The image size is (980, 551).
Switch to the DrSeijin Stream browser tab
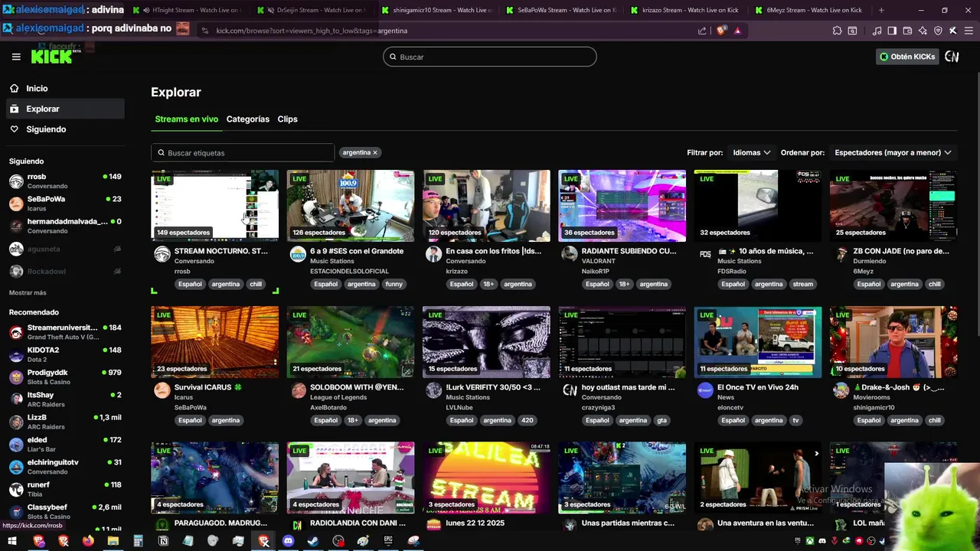click(312, 10)
